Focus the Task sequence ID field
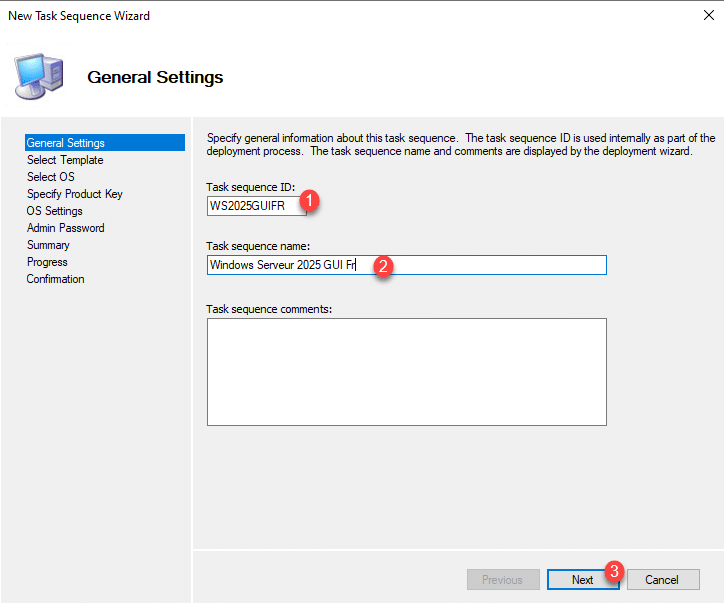 click(255, 207)
